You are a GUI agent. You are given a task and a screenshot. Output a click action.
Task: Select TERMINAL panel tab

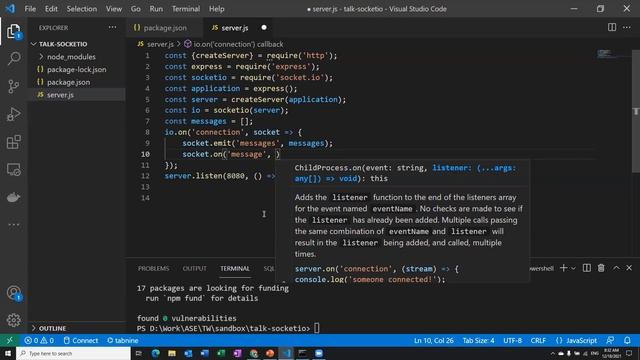tap(235, 268)
